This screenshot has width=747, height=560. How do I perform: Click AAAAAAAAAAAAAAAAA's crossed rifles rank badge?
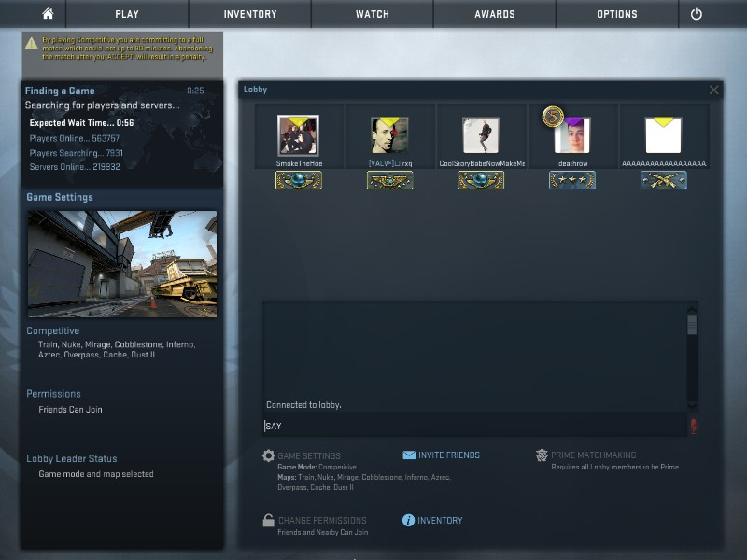[664, 180]
